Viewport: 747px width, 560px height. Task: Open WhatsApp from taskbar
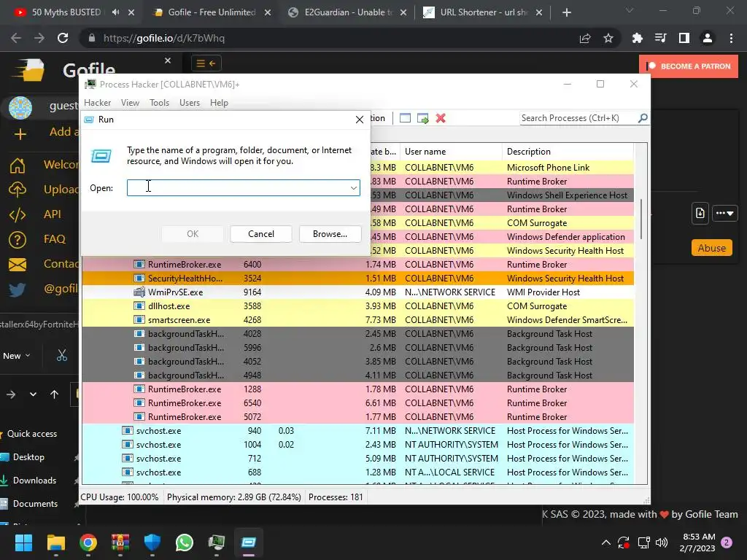[x=185, y=542]
